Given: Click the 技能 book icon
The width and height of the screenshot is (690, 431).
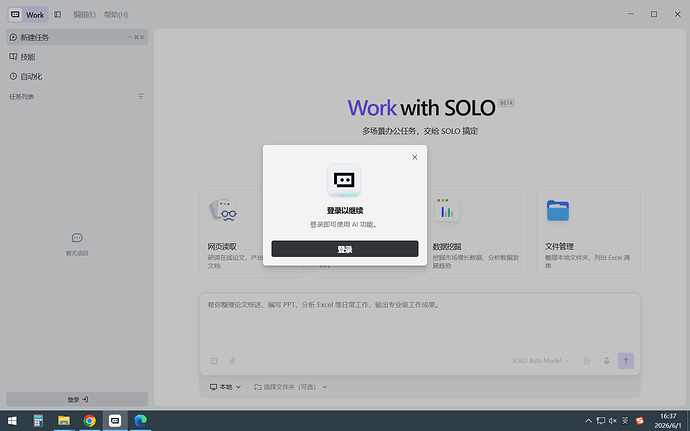Looking at the screenshot, I should coord(13,57).
